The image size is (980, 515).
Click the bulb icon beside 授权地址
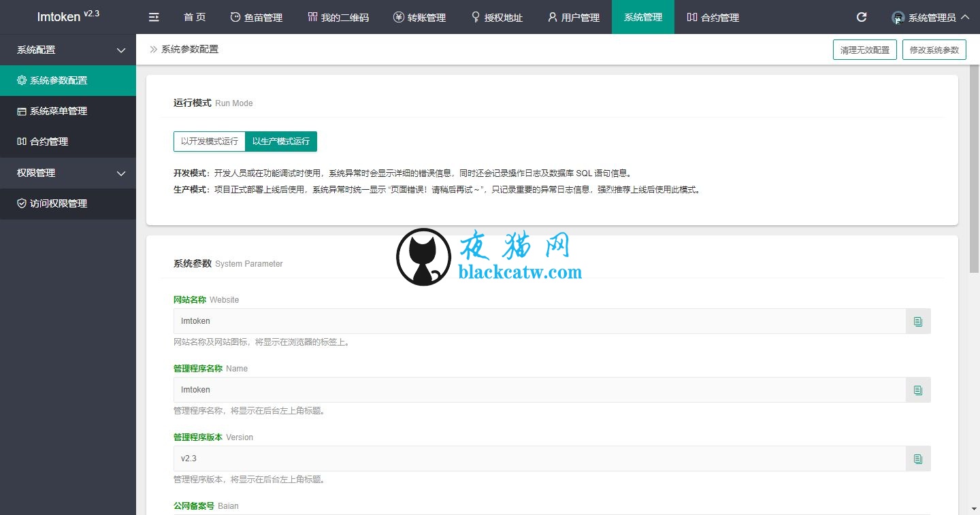(476, 17)
